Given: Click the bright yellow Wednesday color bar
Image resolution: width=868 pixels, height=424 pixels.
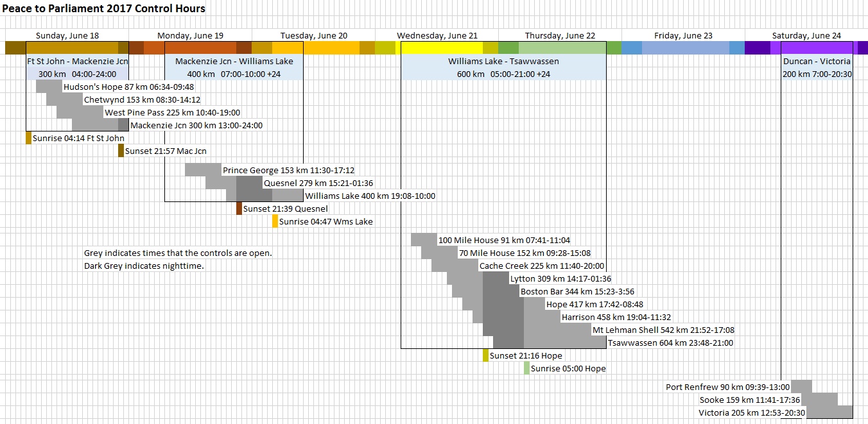Looking at the screenshot, I should tap(442, 48).
